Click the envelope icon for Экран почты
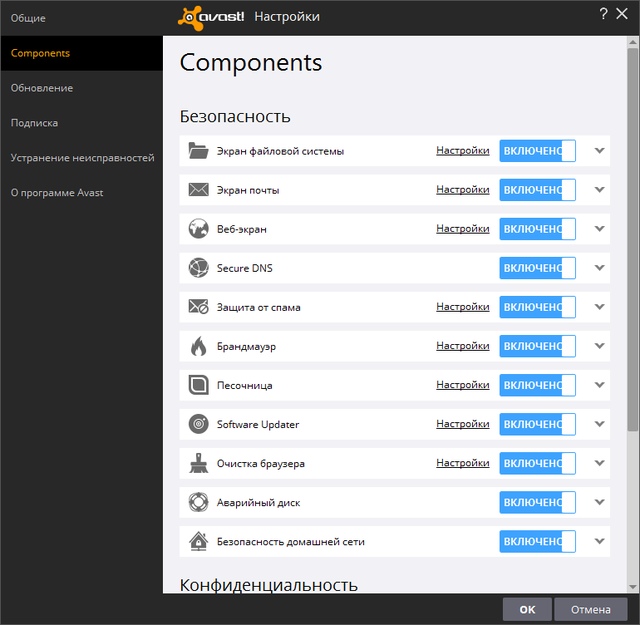 198,190
